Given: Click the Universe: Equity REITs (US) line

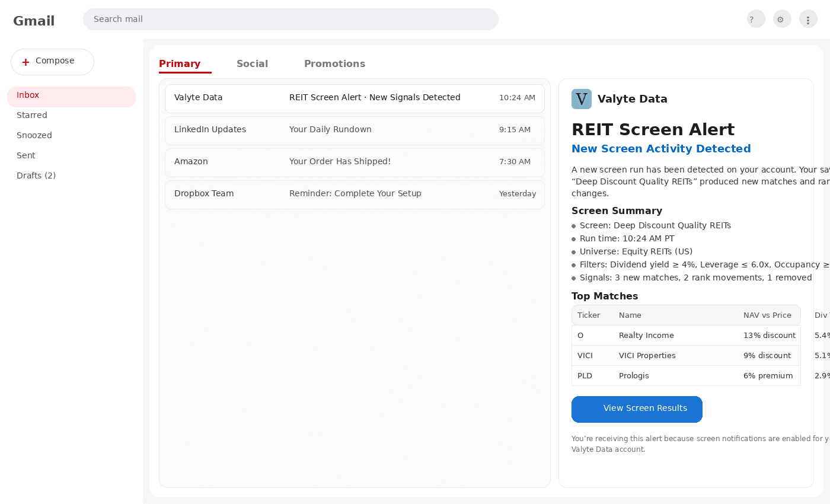Looking at the screenshot, I should [636, 251].
